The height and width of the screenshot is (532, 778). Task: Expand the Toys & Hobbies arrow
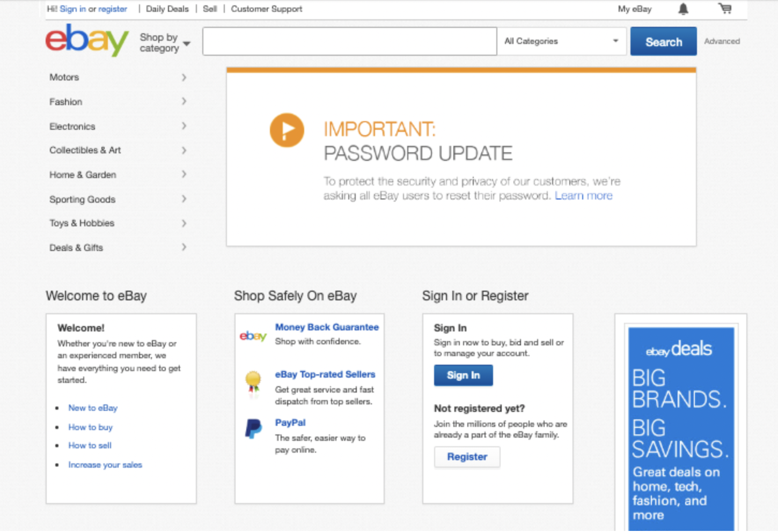point(184,223)
